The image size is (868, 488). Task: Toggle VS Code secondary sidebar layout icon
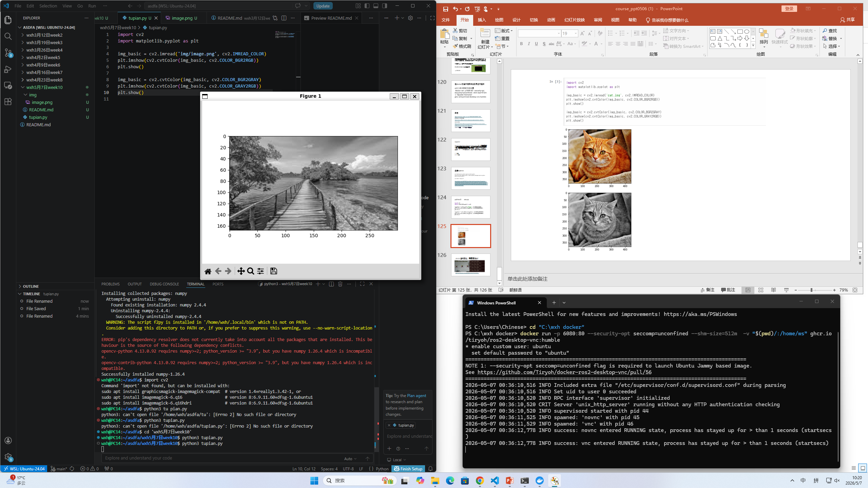point(385,6)
